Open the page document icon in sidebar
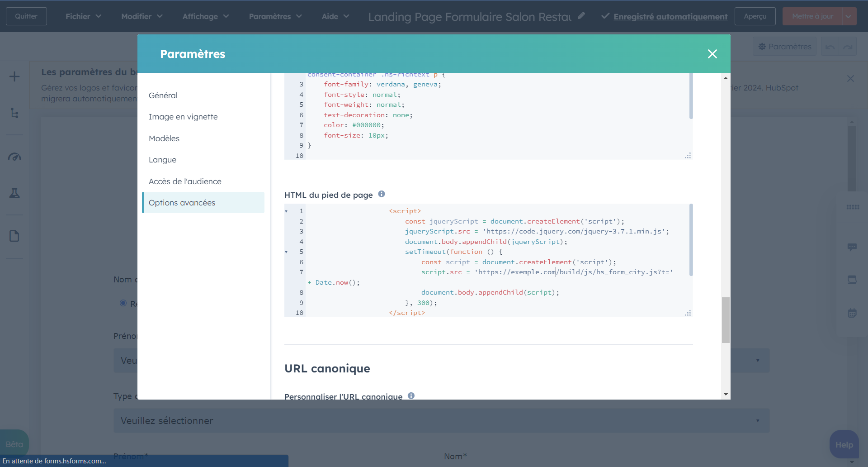Screen dimensions: 868x467 14,236
